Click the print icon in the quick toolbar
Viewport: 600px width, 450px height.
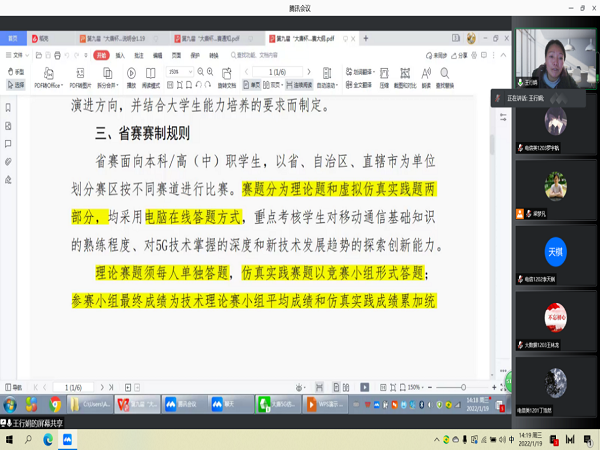[57, 55]
